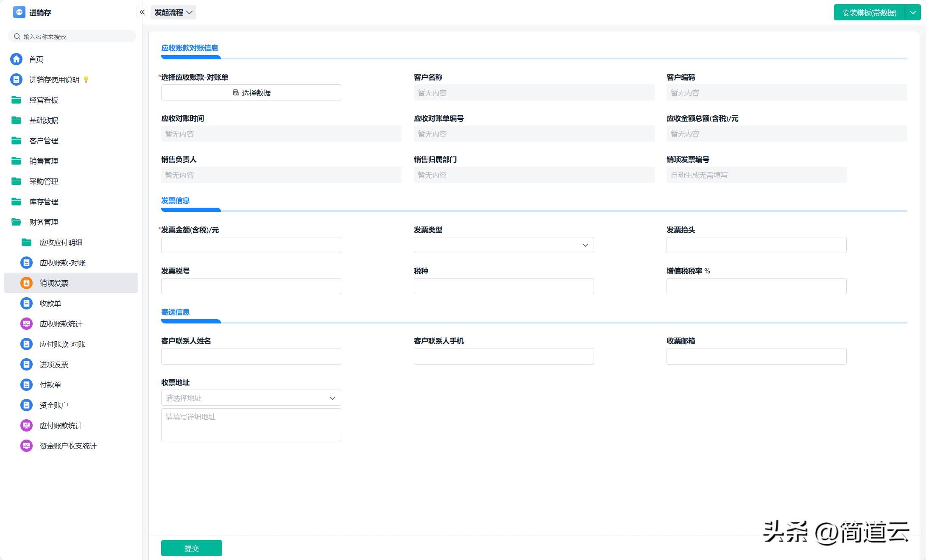Open the 发起流程 dropdown
The height and width of the screenshot is (560, 926).
click(173, 12)
